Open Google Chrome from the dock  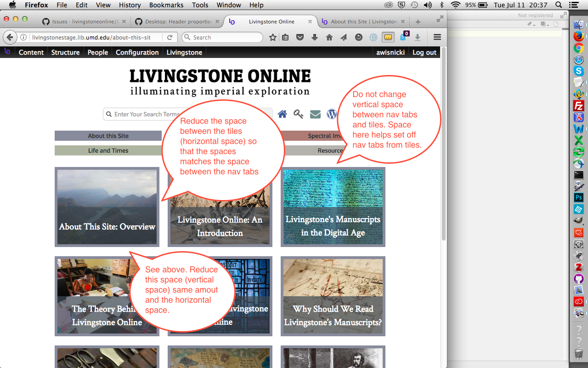[x=578, y=47]
